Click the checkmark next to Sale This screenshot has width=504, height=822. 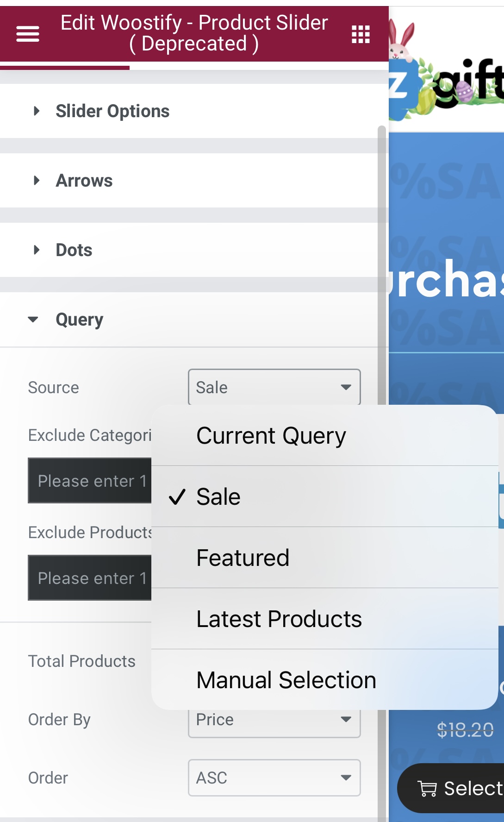[x=177, y=497]
